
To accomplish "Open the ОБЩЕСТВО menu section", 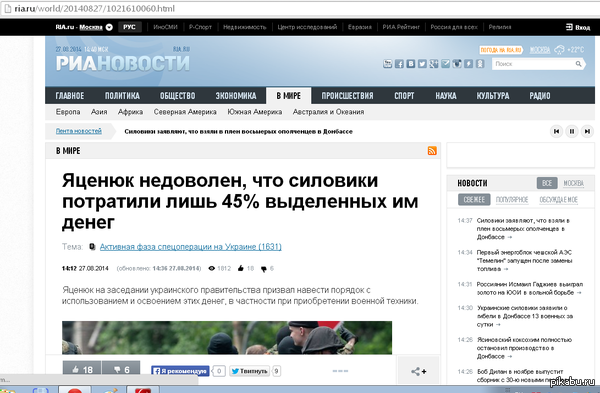I will point(178,96).
